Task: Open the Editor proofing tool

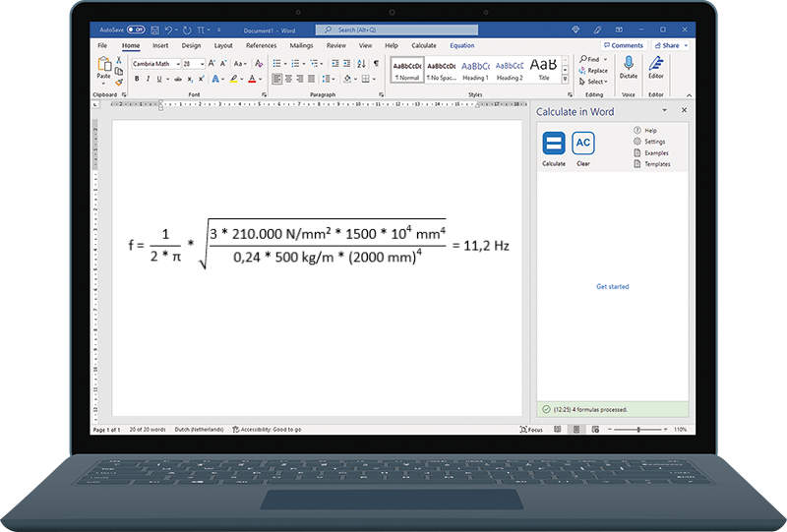Action: (655, 67)
